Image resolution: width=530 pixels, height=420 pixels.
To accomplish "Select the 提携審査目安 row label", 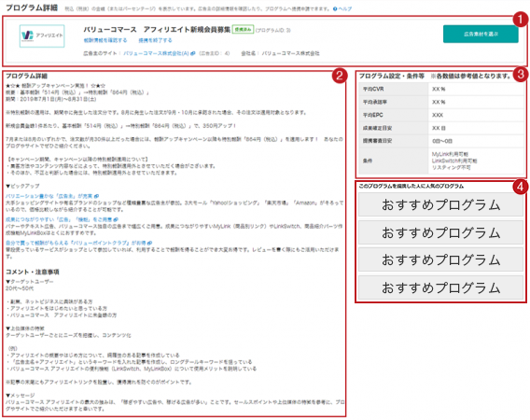I will click(377, 141).
